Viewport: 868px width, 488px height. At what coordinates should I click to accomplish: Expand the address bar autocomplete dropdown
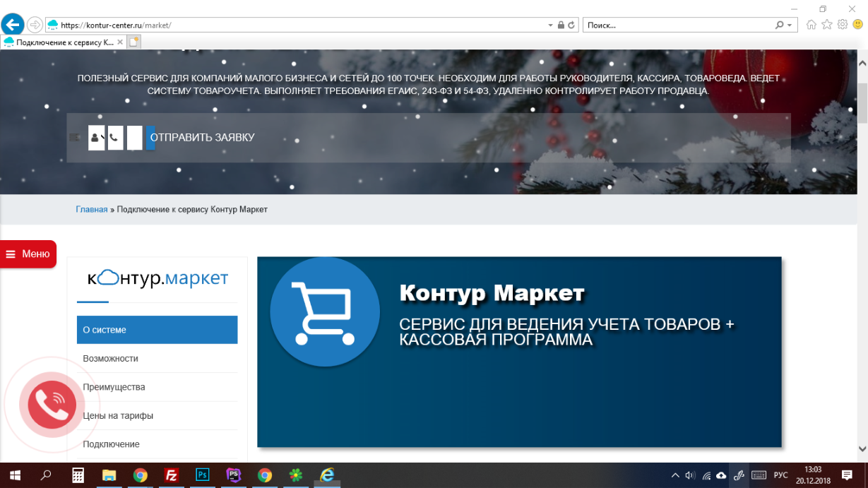[551, 25]
